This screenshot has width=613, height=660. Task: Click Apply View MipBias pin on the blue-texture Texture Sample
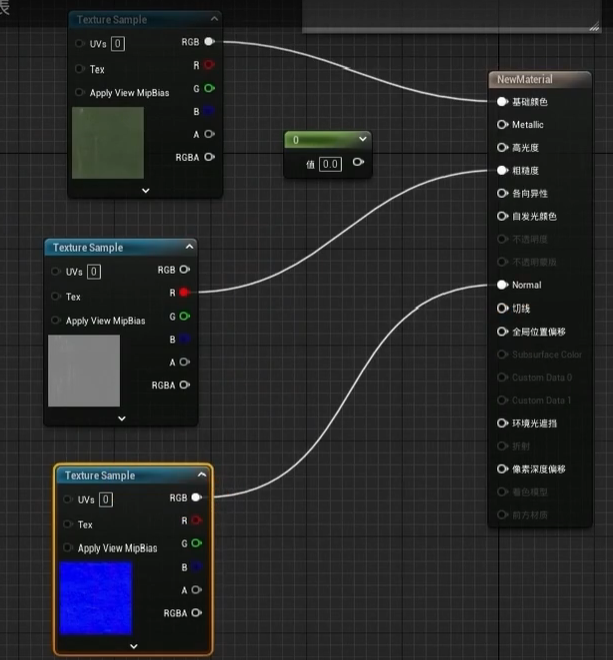pos(67,548)
